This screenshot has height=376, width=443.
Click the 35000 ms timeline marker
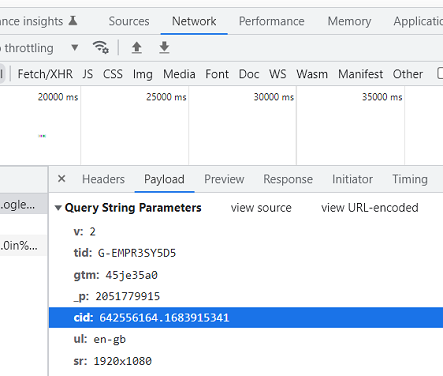pyautogui.click(x=382, y=97)
